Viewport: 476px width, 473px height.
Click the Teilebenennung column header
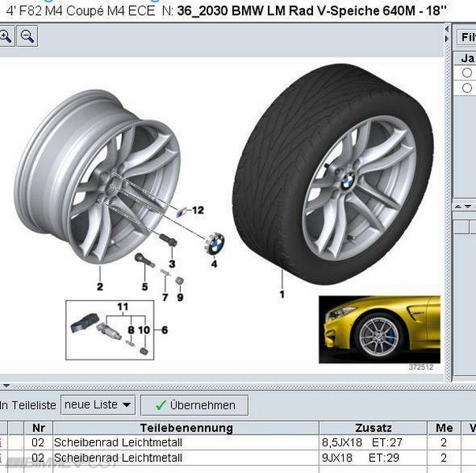point(186,428)
